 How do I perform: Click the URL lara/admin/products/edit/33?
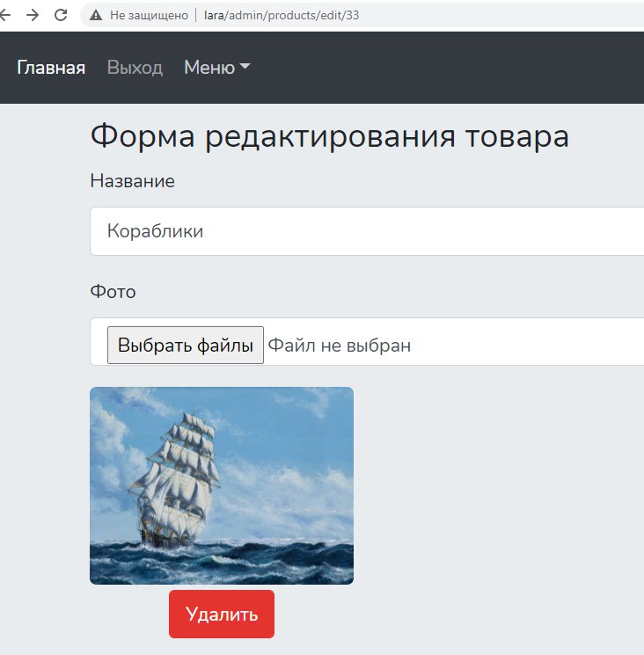[x=282, y=15]
